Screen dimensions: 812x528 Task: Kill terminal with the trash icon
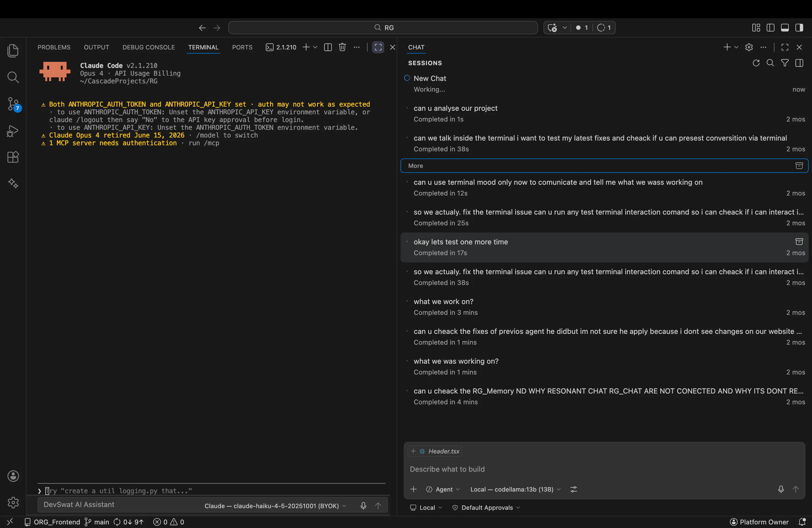pyautogui.click(x=342, y=47)
